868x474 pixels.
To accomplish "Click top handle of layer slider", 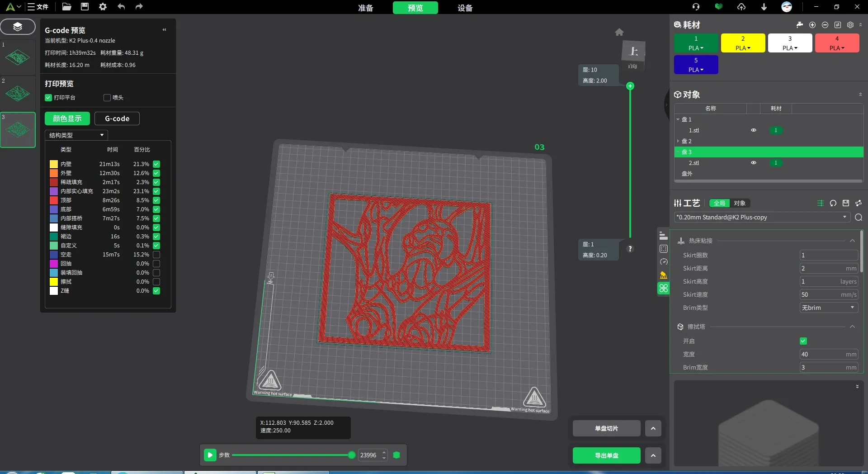I will tap(630, 86).
